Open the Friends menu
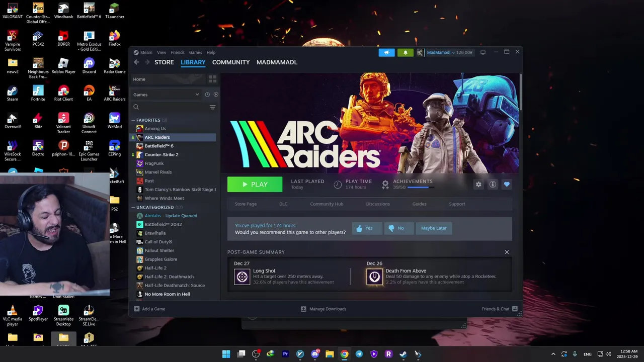This screenshot has width=644, height=362. (x=178, y=52)
